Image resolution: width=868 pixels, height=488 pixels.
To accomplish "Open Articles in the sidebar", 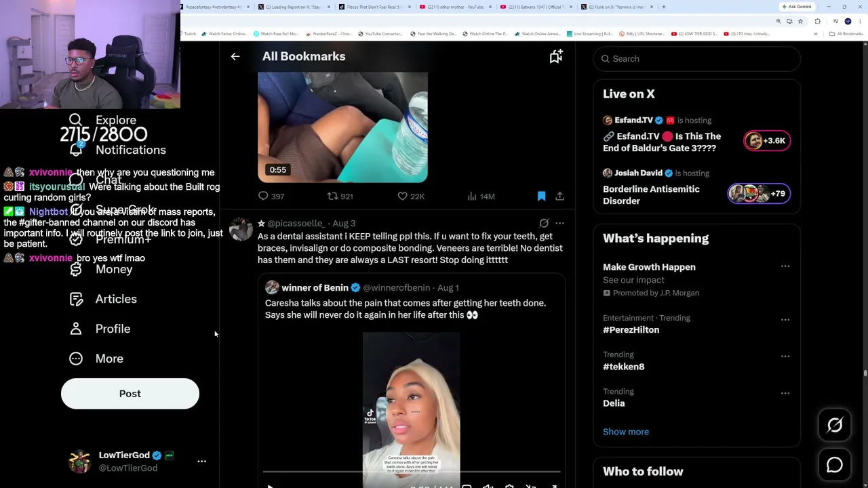I will tap(103, 299).
